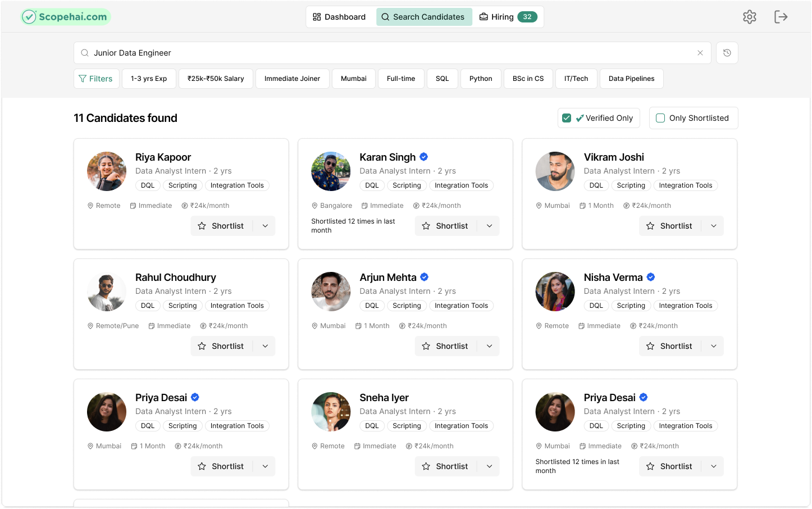
Task: Open the Hiring tab
Action: (x=508, y=17)
